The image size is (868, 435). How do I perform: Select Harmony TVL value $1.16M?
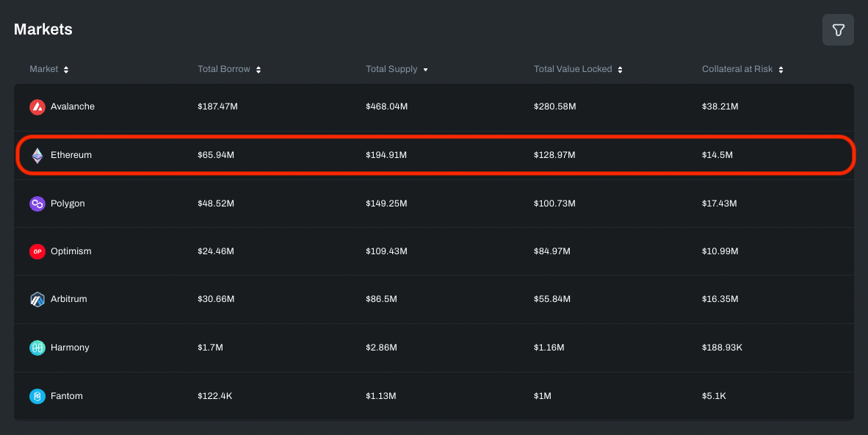(x=549, y=348)
